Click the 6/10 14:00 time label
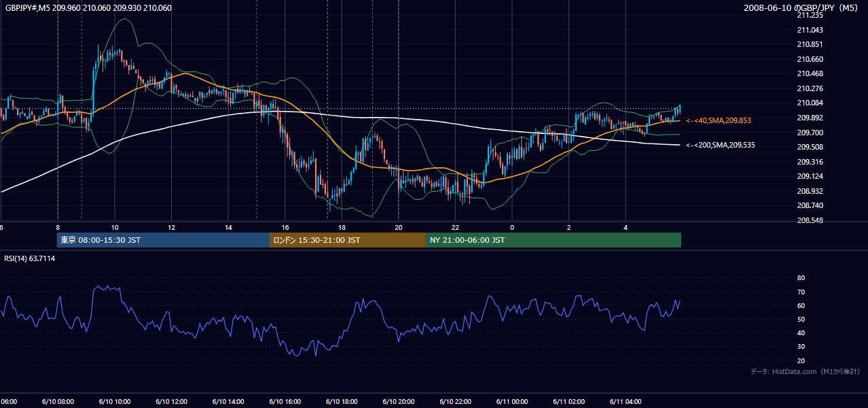 pyautogui.click(x=228, y=402)
